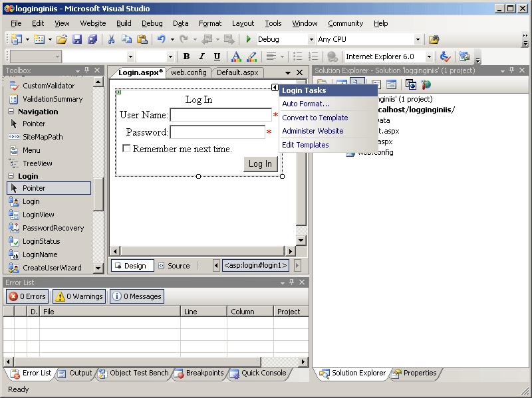532x398 pixels.
Task: Click the Auto Format link
Action: pyautogui.click(x=305, y=104)
